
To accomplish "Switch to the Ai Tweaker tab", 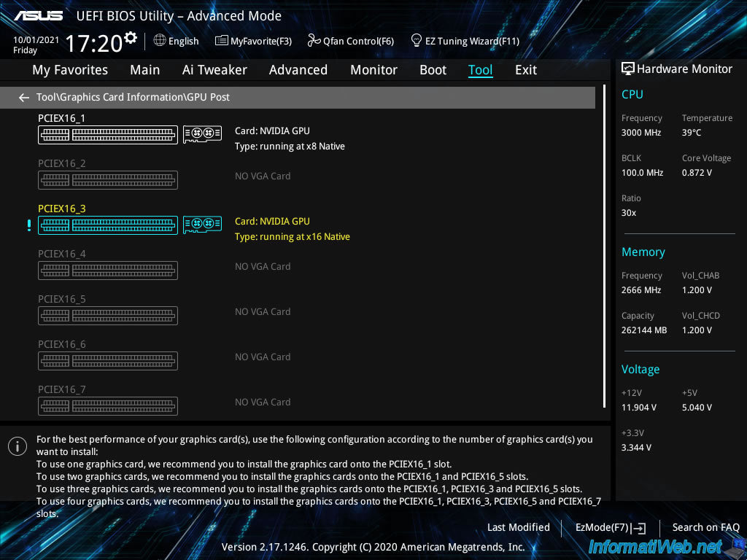I will (214, 70).
